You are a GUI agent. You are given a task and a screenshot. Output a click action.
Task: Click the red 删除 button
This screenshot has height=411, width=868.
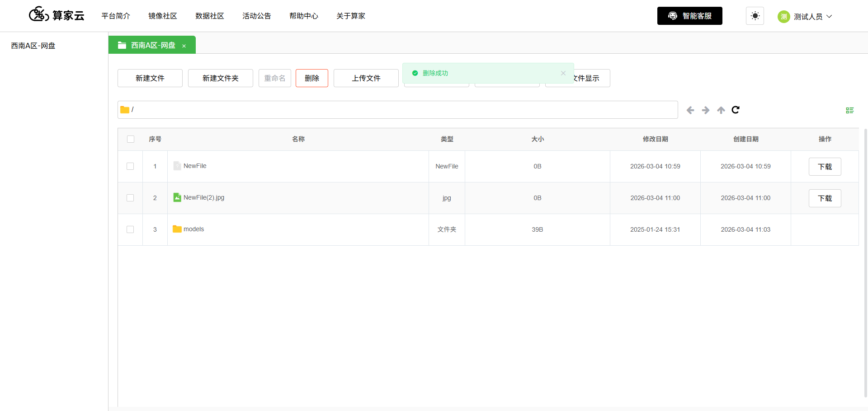(312, 78)
